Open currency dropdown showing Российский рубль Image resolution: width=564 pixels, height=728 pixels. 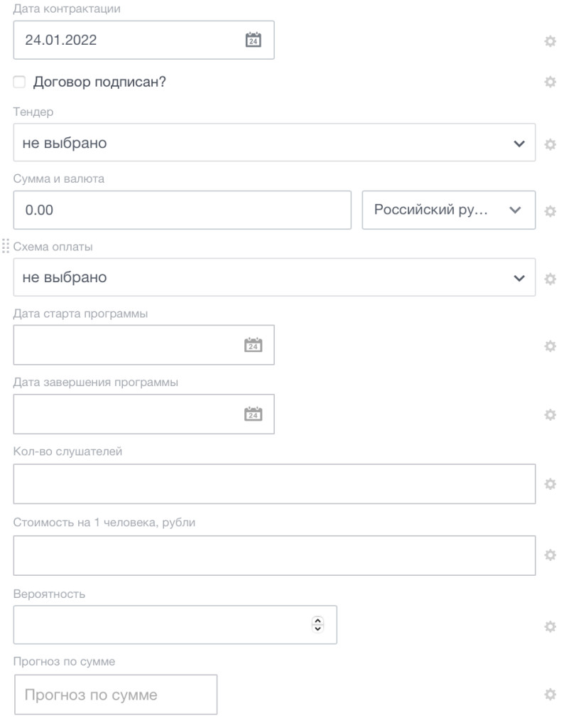[x=448, y=210]
